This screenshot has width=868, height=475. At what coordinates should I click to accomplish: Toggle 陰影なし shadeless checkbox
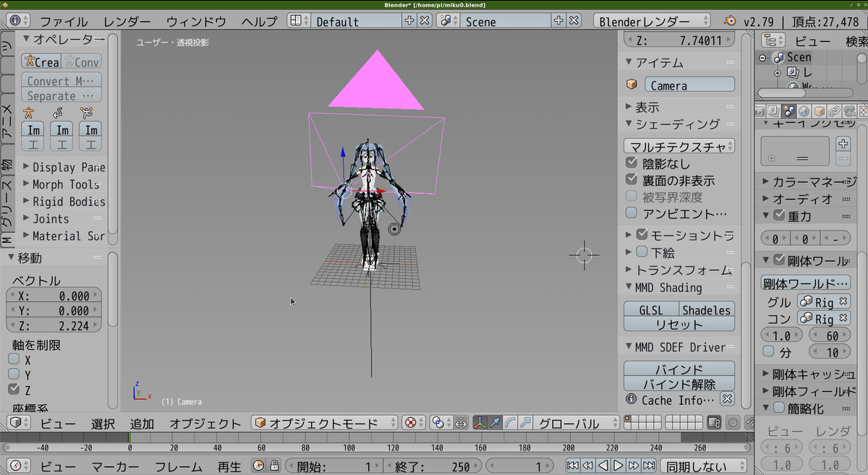coord(631,163)
